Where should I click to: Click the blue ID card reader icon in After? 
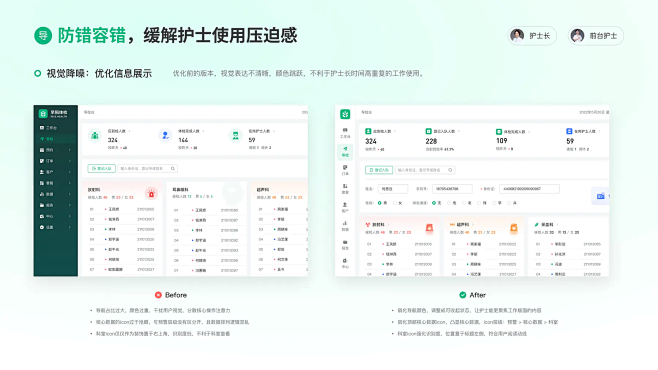pos(601,196)
